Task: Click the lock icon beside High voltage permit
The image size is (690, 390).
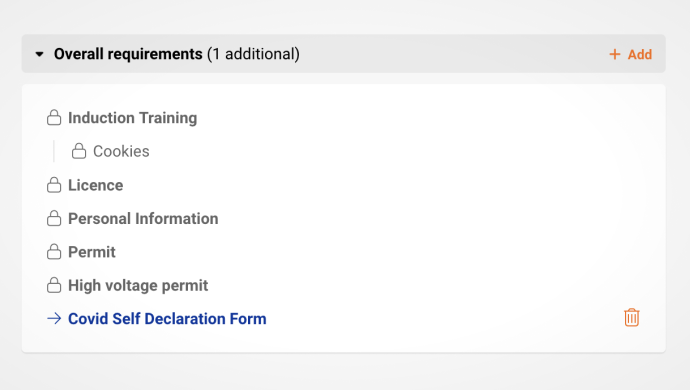Action: tap(54, 285)
